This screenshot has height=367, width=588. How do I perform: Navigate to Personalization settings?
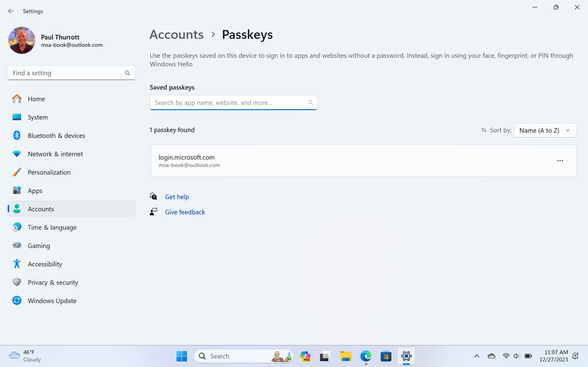49,172
